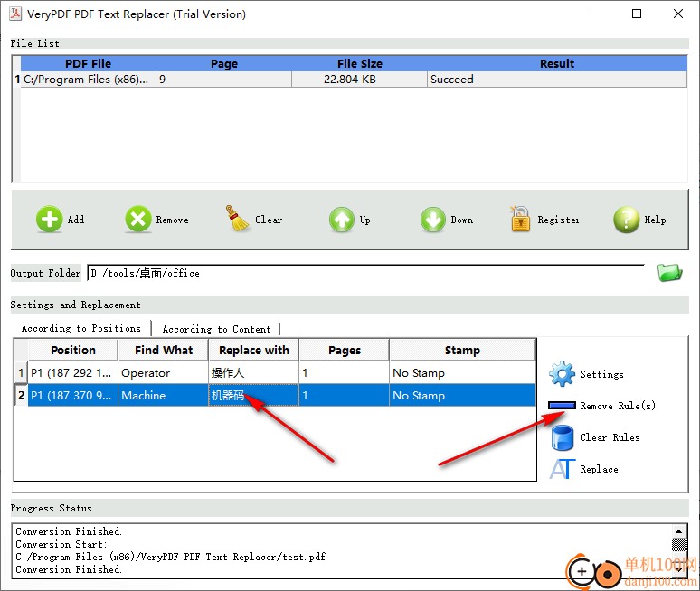Click the Help question mark icon

tap(627, 220)
